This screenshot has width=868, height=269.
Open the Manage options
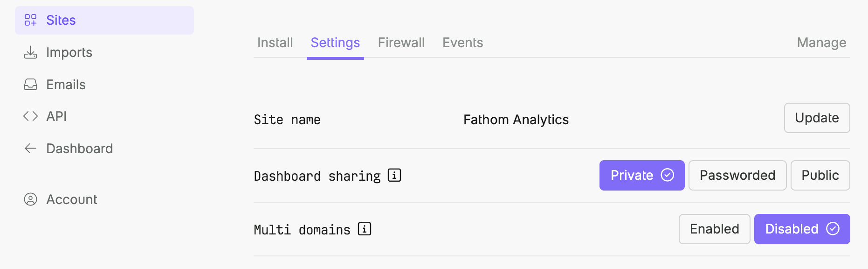coord(821,42)
